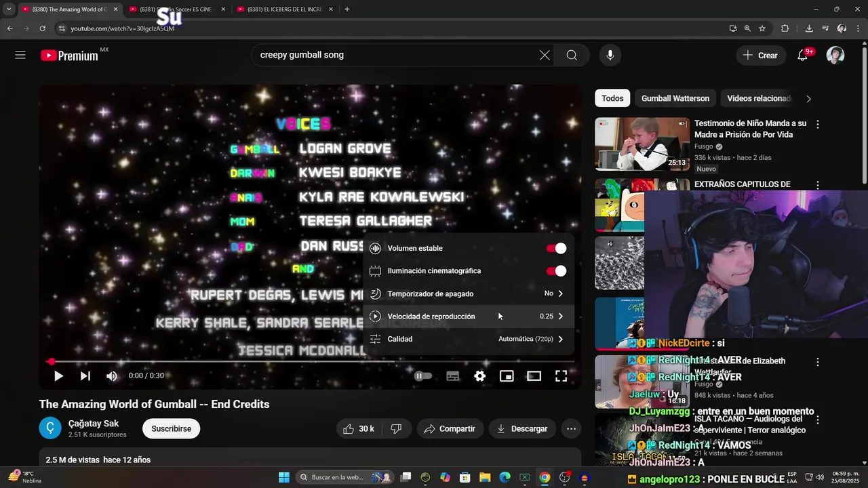
Task: Select the Gumball Watterson filter chip
Action: [675, 98]
